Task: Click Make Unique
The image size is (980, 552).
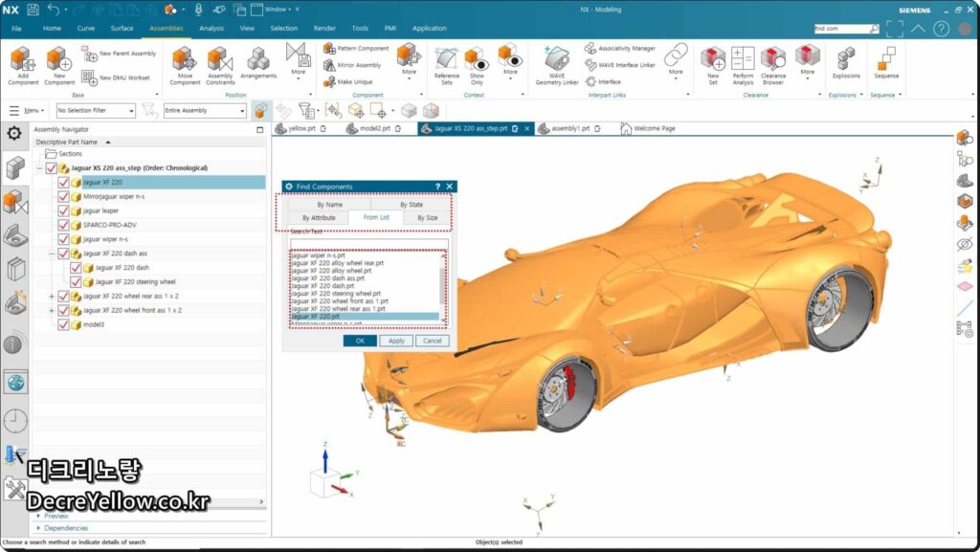Action: coord(348,82)
